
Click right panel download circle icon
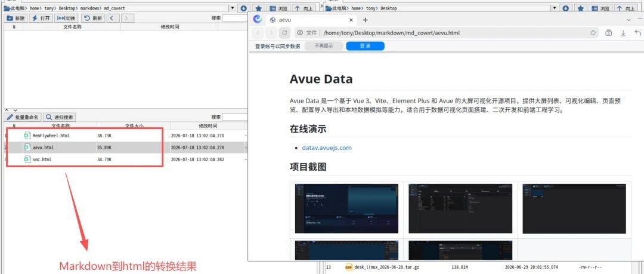click(565, 8)
